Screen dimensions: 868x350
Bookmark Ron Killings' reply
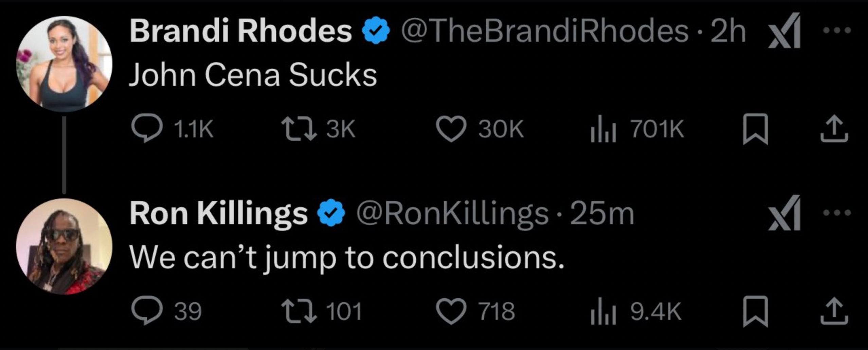(x=755, y=312)
